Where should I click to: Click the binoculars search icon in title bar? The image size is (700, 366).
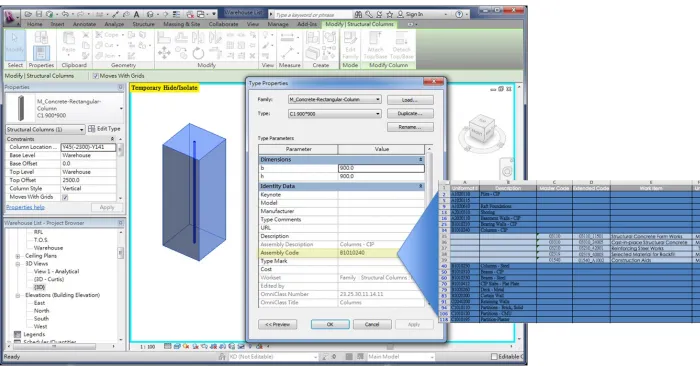[x=358, y=14]
